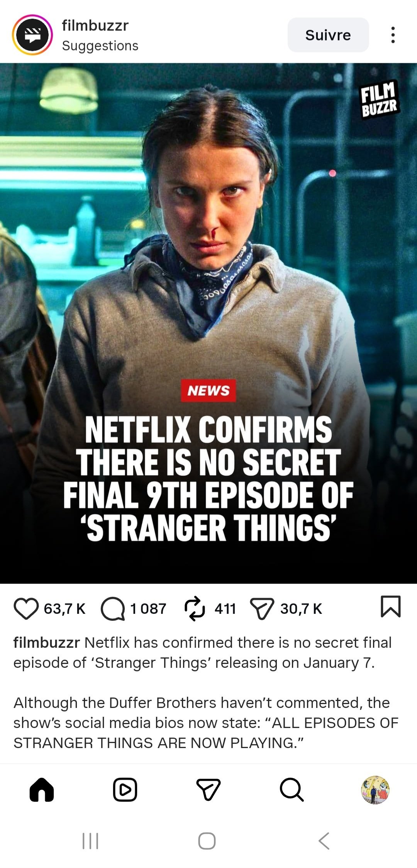Like the post with the heart icon
The height and width of the screenshot is (868, 417).
pyautogui.click(x=26, y=608)
